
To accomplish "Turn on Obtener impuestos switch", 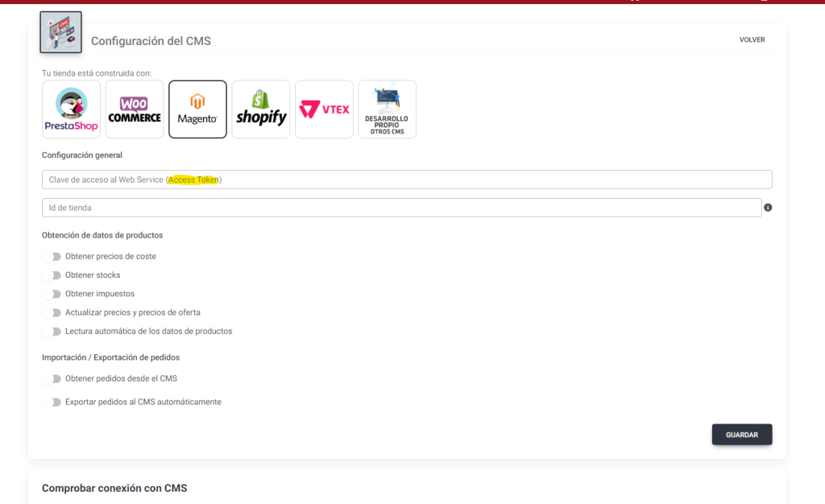I will (x=52, y=294).
